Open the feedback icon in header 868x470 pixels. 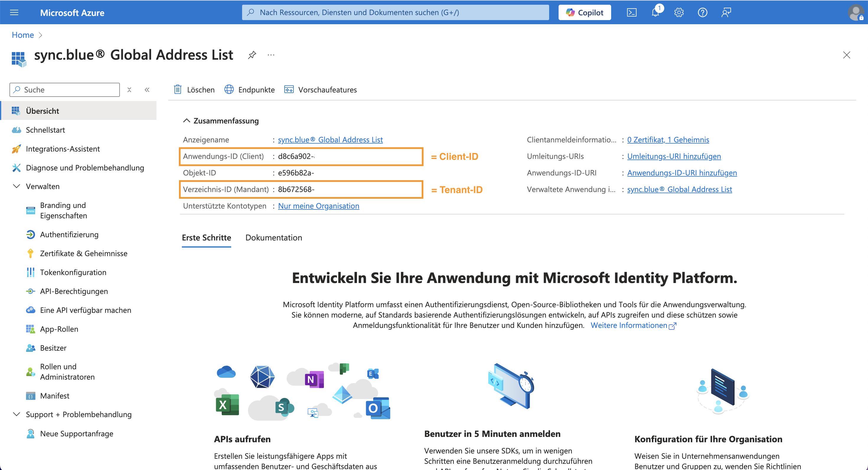(x=726, y=12)
